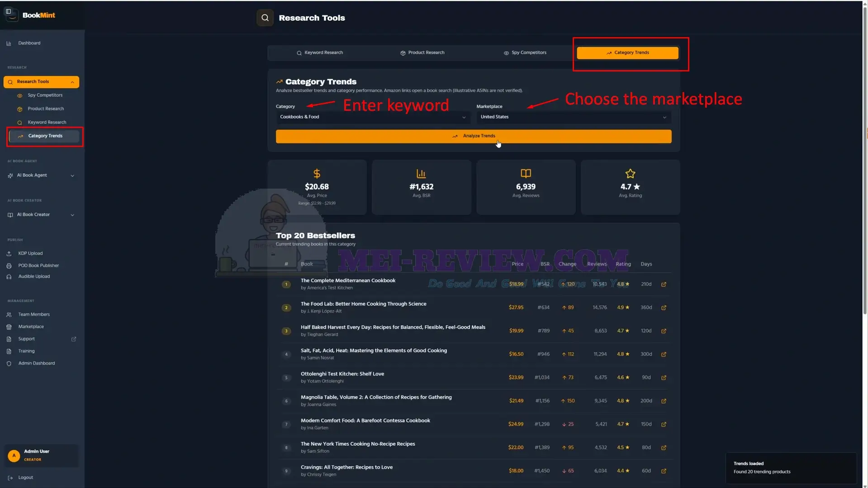Toggle the sidebar collapse icon near BookMint logo
Viewport: 868px width, 488px height.
point(8,12)
